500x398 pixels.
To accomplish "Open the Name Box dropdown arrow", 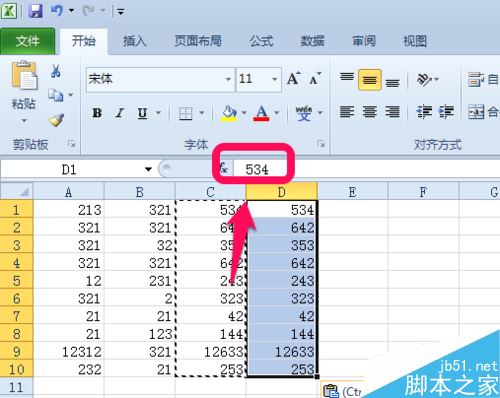I will (148, 169).
